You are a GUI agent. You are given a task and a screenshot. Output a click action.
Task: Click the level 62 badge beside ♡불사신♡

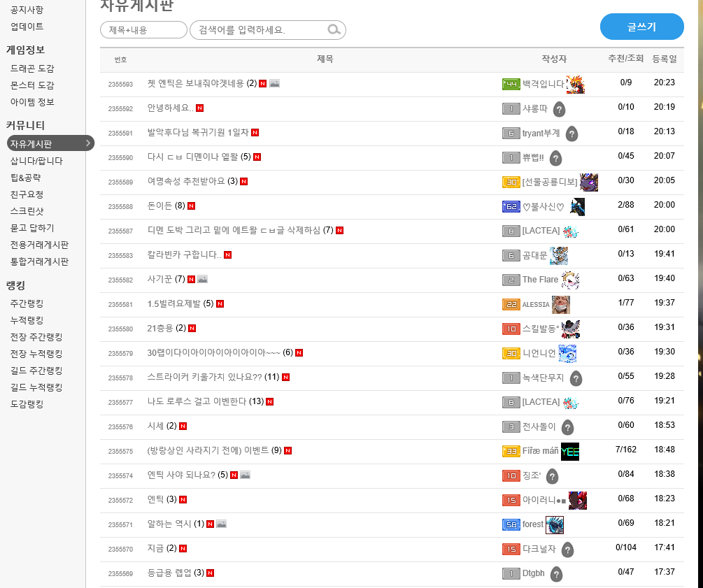(x=511, y=207)
